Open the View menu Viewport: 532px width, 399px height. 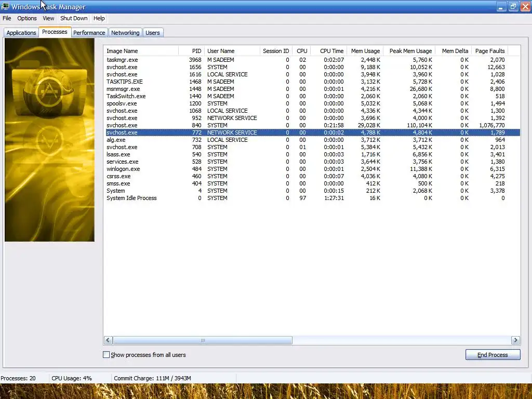coord(48,18)
